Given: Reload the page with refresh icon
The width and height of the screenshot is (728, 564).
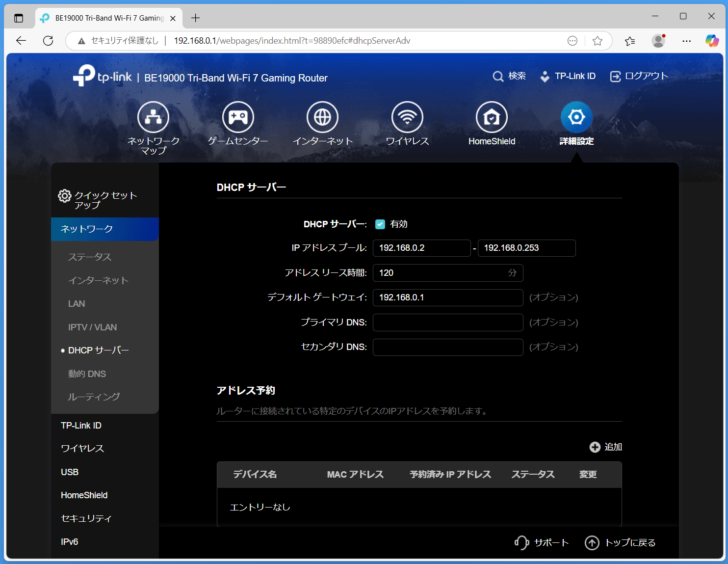Looking at the screenshot, I should (48, 41).
